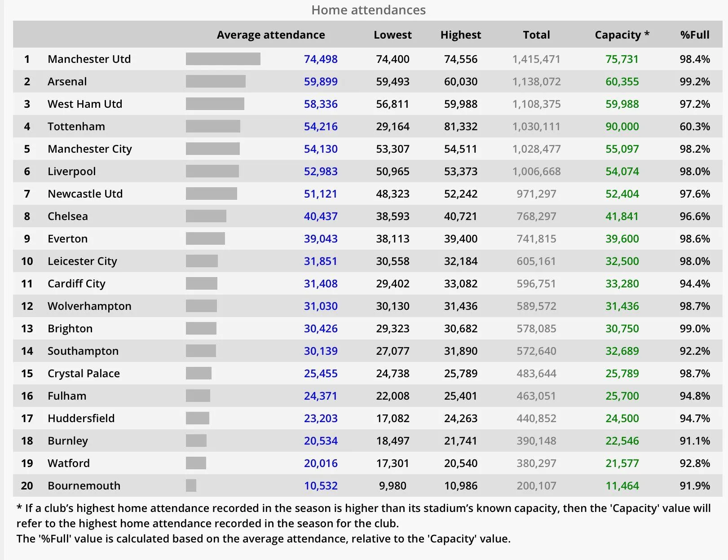This screenshot has height=560, width=728.
Task: Click the Crystal Palace team name
Action: click(84, 373)
